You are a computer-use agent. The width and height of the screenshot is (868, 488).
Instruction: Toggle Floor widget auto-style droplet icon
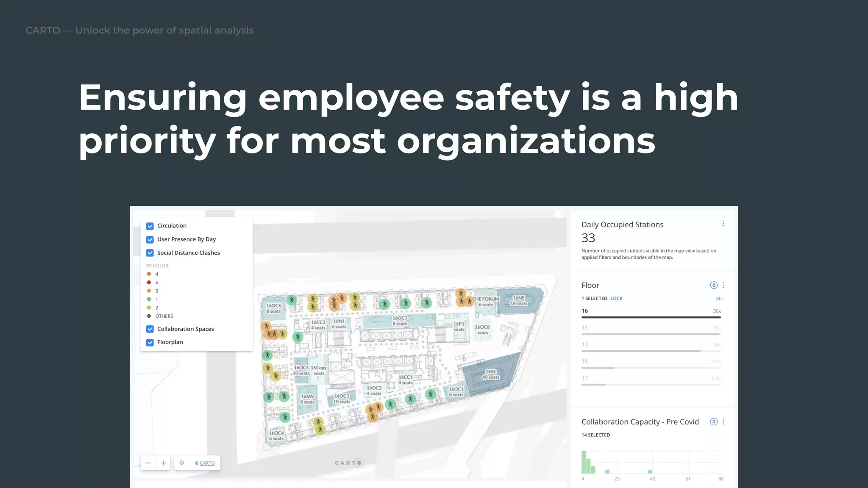coord(714,285)
